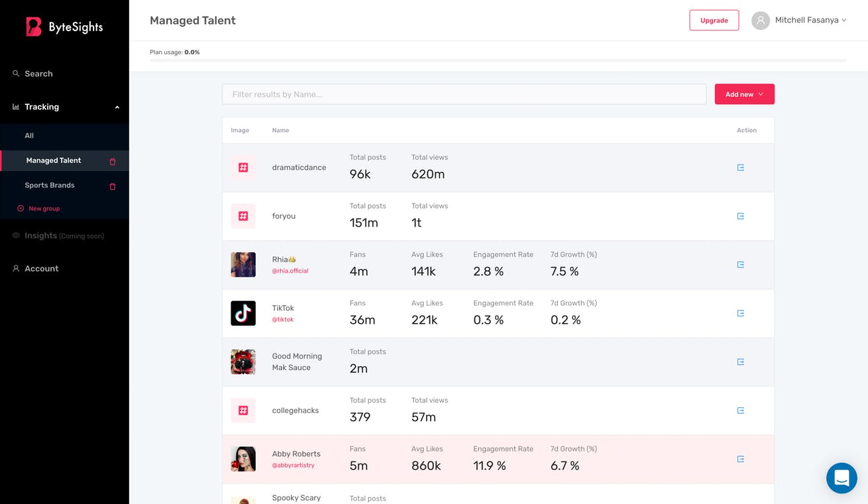Click the action icon for TikTok row

740,314
